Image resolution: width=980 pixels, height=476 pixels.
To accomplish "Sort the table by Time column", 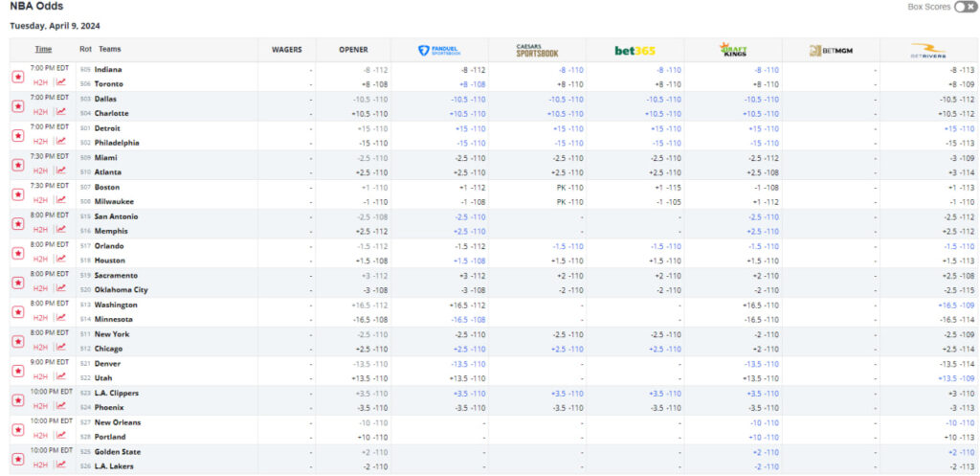I will coord(43,49).
